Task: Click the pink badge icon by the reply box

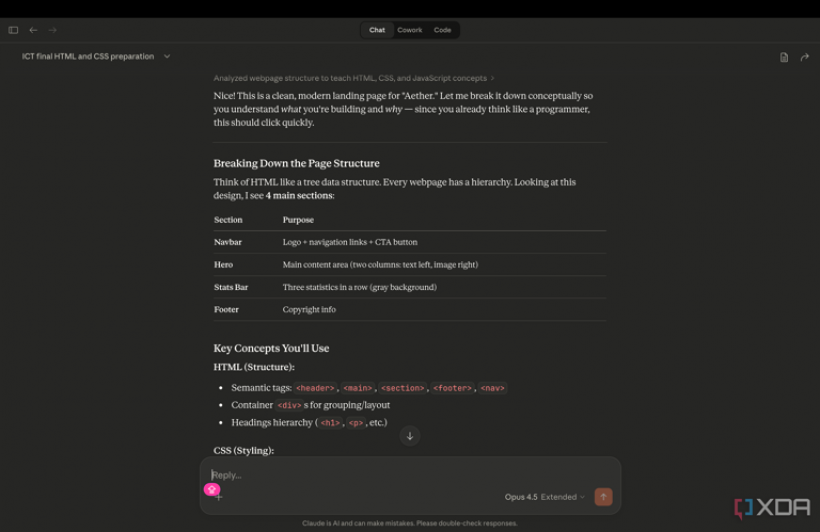Action: click(211, 489)
